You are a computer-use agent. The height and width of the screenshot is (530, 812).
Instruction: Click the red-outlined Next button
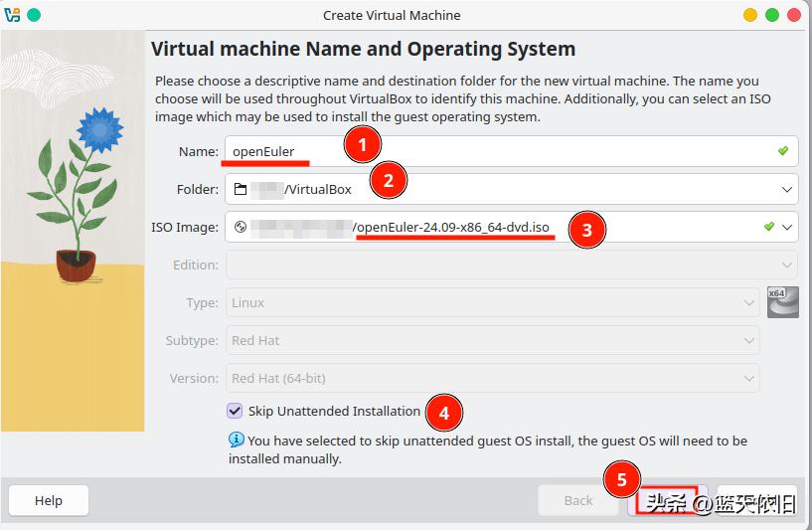click(667, 502)
